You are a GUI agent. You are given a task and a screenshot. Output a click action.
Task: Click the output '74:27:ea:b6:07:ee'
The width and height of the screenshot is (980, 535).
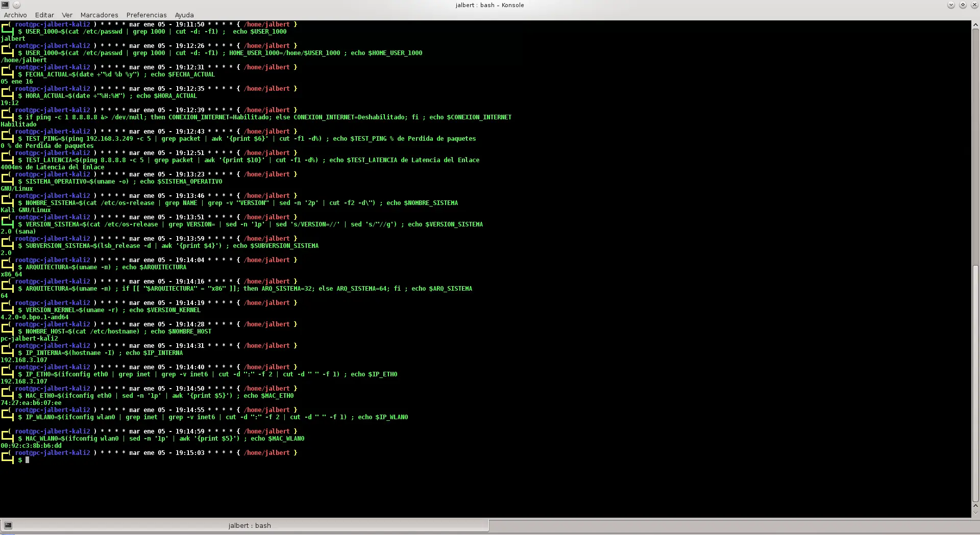(31, 402)
